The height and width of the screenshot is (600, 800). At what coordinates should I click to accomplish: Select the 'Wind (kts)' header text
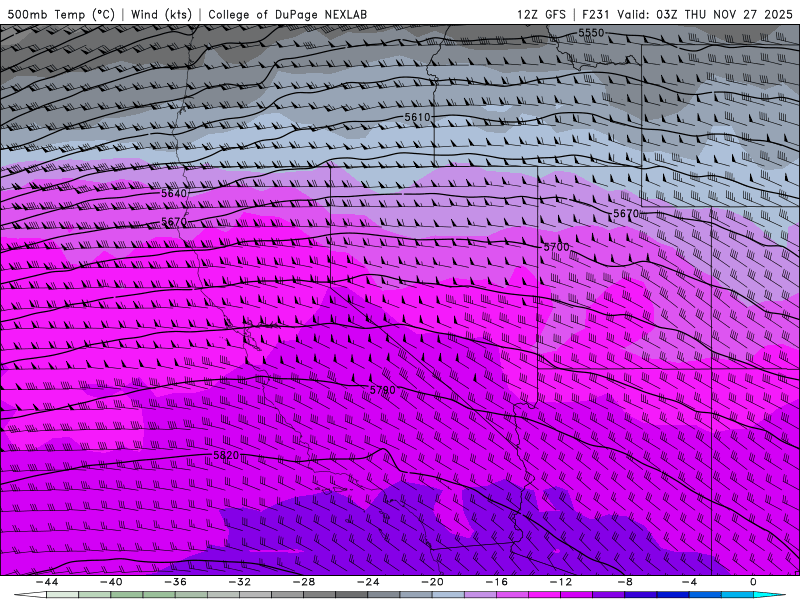161,14
